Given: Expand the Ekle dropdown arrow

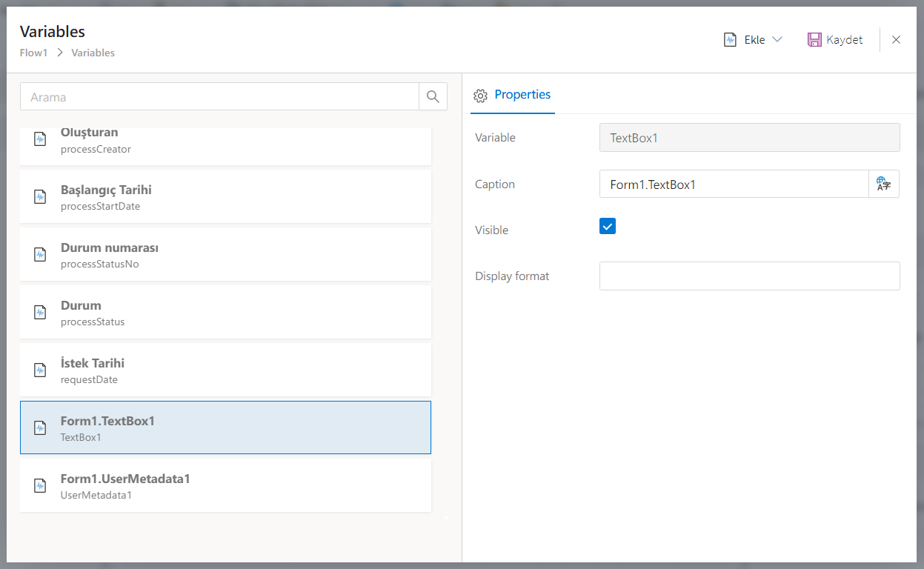Looking at the screenshot, I should pyautogui.click(x=777, y=40).
